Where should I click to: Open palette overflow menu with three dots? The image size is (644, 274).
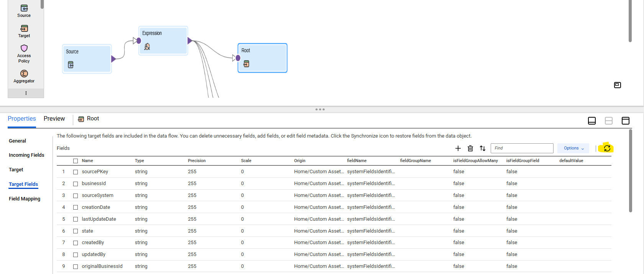26,93
